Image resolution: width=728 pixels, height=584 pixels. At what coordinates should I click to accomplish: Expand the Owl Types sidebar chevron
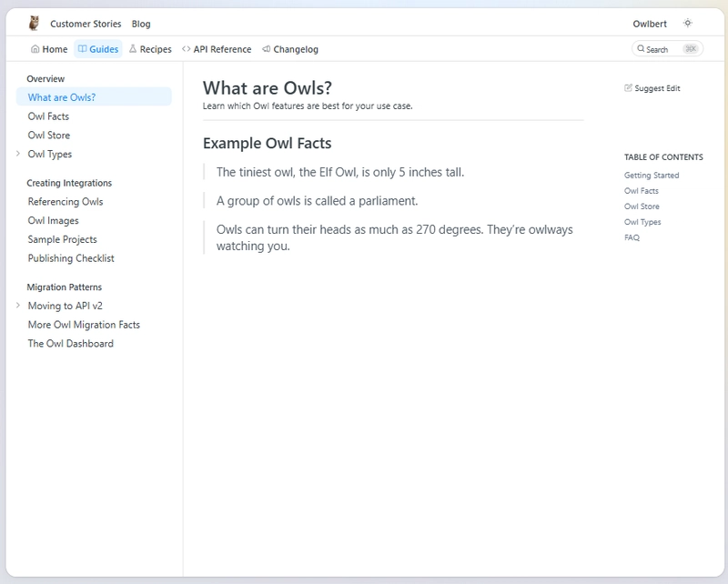coord(18,154)
